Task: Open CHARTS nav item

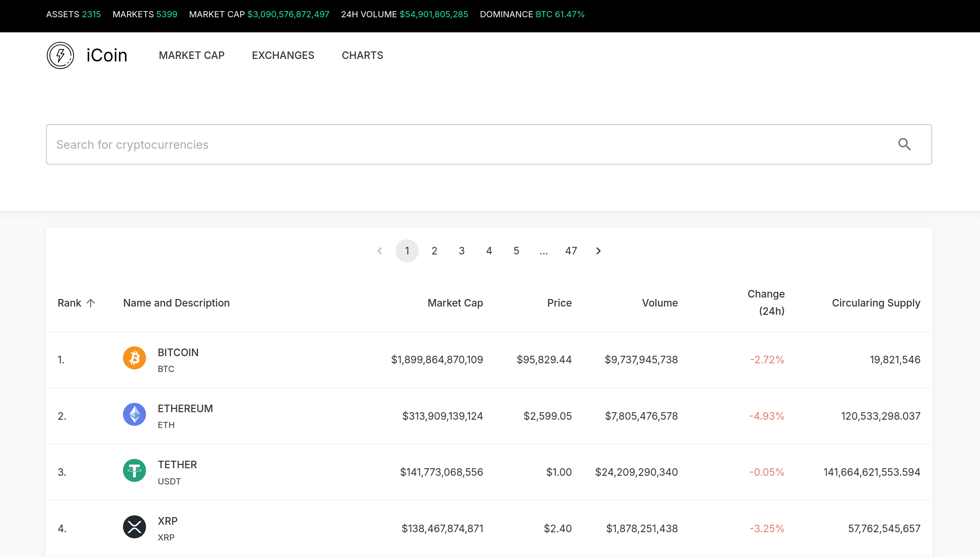Action: coord(363,55)
